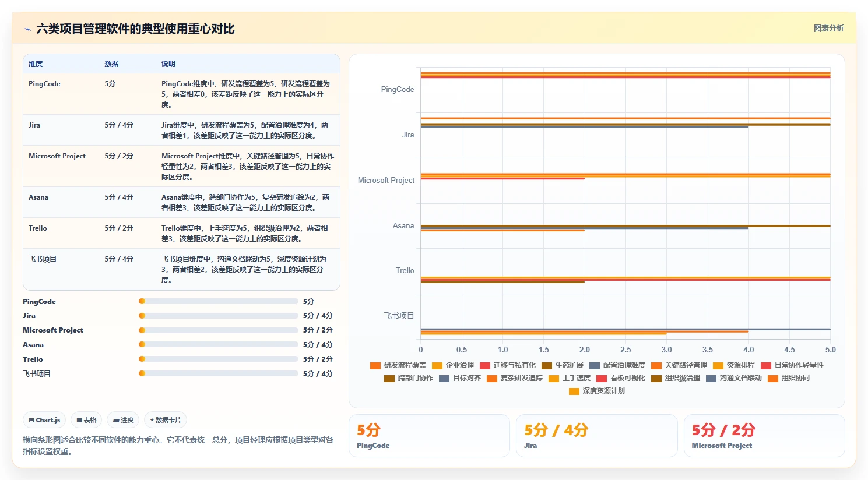Click the 数据卡片 tag
The image size is (868, 480).
(166, 420)
